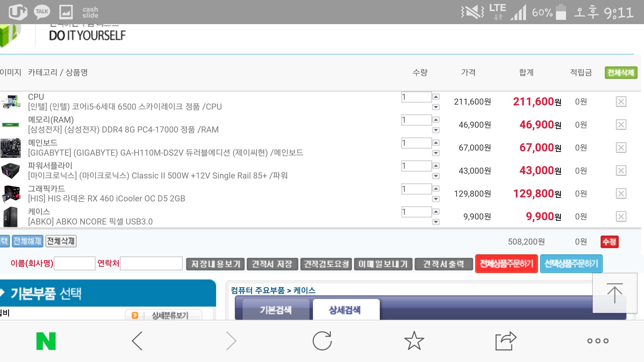Tap the Naver home N icon
Image resolution: width=644 pixels, height=362 pixels.
click(x=46, y=341)
